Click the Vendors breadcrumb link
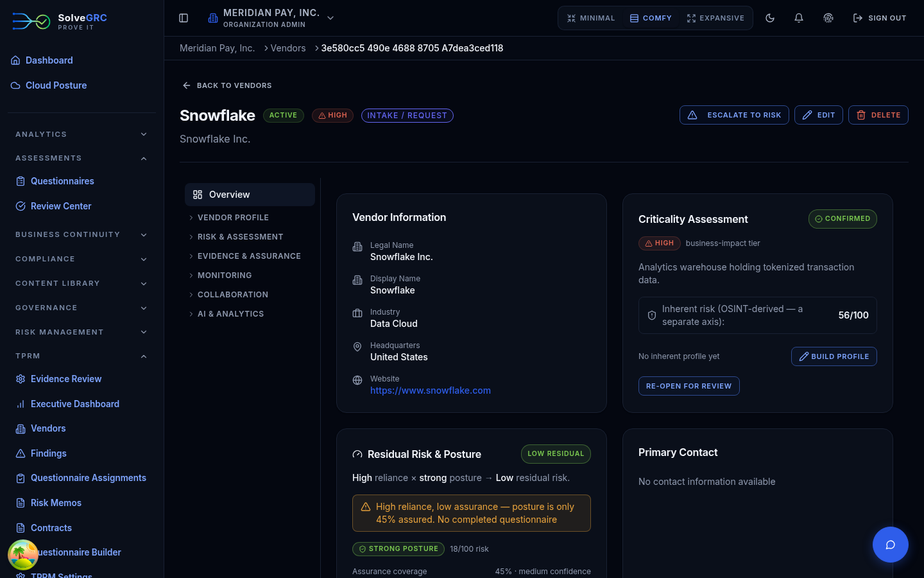924x578 pixels. 288,48
